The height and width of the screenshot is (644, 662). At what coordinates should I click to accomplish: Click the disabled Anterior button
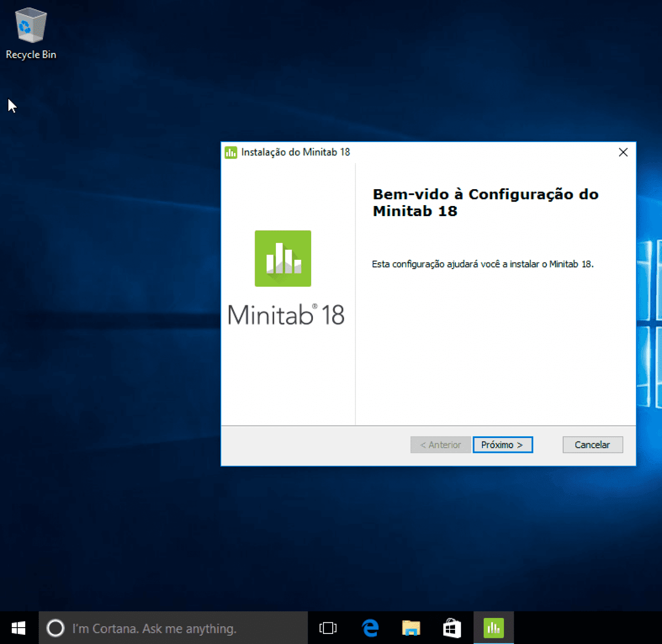pyautogui.click(x=440, y=445)
